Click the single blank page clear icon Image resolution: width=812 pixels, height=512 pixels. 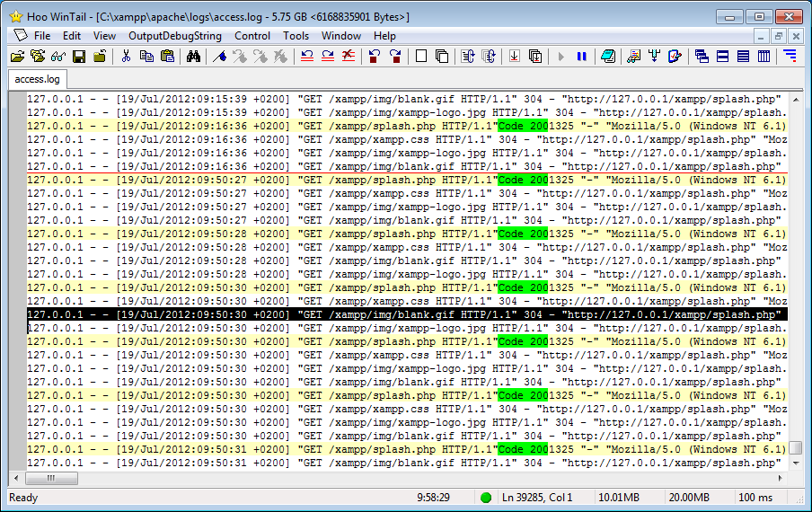coord(421,56)
